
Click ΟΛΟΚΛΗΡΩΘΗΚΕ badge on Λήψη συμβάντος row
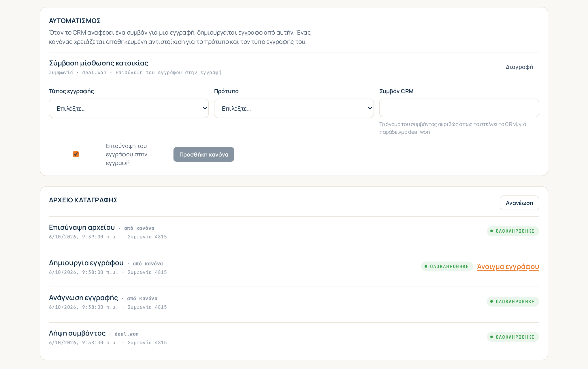coord(513,337)
